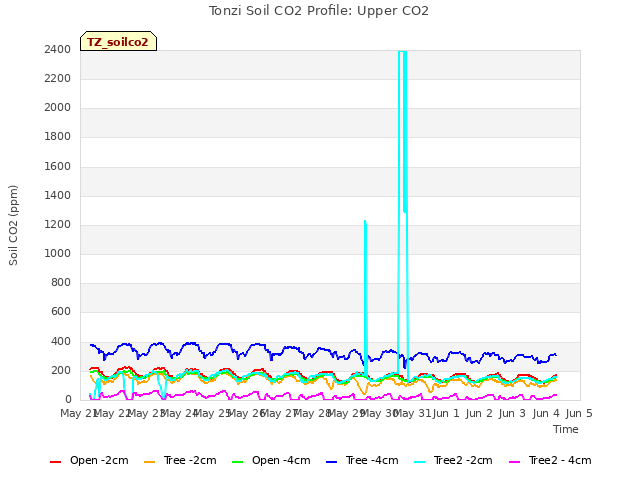
Task: Click the Jun 2 x-axis tick label
Action: coord(479,413)
